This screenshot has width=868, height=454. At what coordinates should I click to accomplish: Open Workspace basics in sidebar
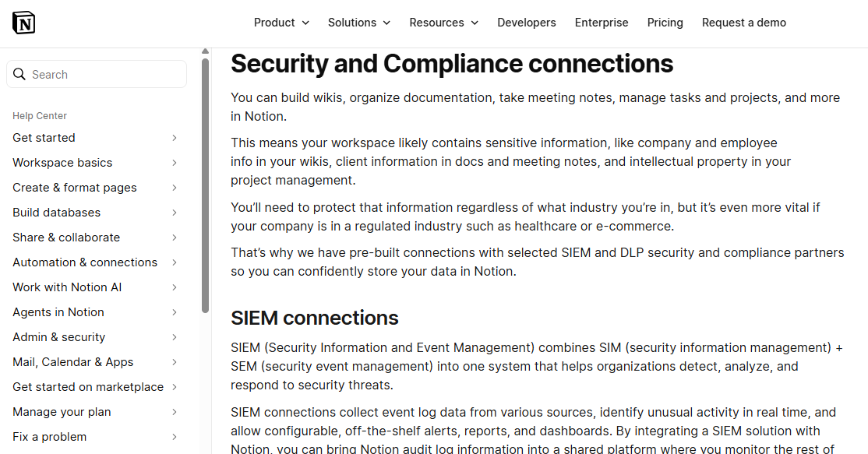62,163
